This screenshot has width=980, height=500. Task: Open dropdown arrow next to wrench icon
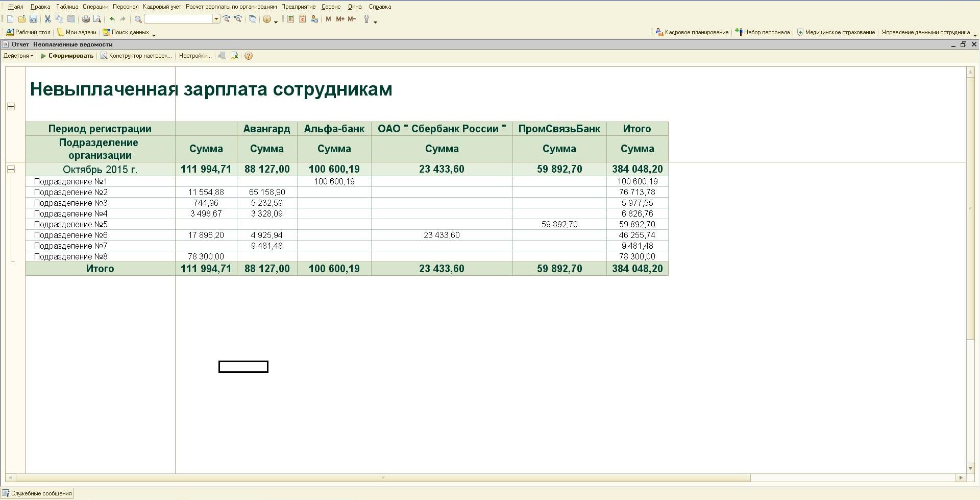click(x=375, y=21)
